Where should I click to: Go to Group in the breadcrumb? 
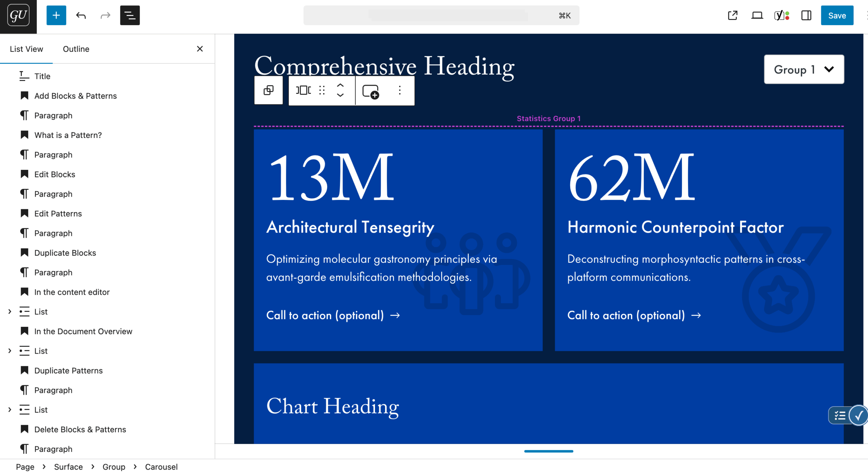point(114,467)
